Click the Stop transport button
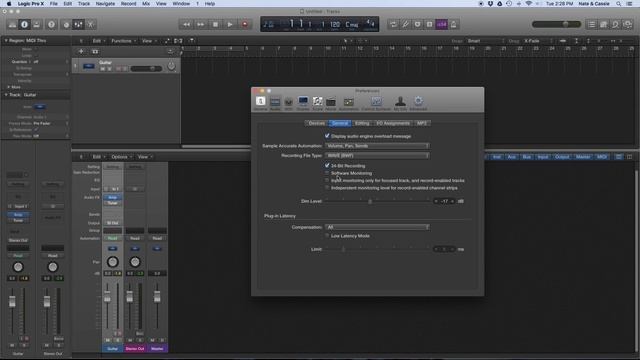640x360 pixels. (x=216, y=24)
